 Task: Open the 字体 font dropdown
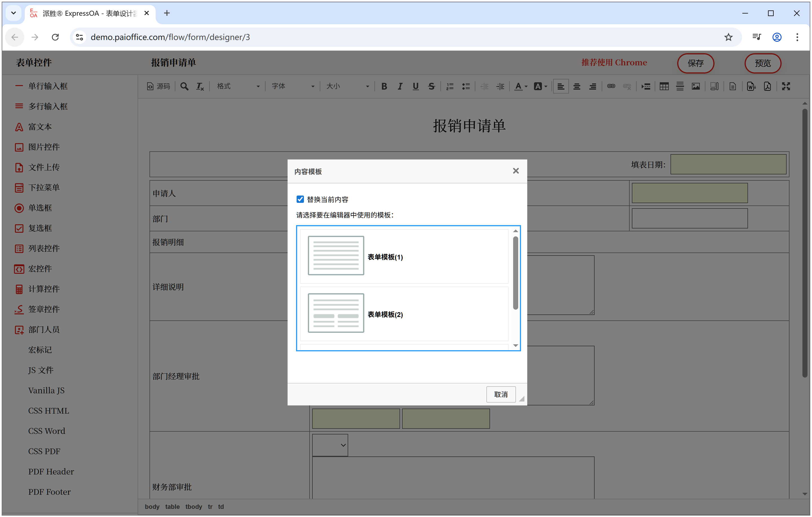[x=293, y=86]
